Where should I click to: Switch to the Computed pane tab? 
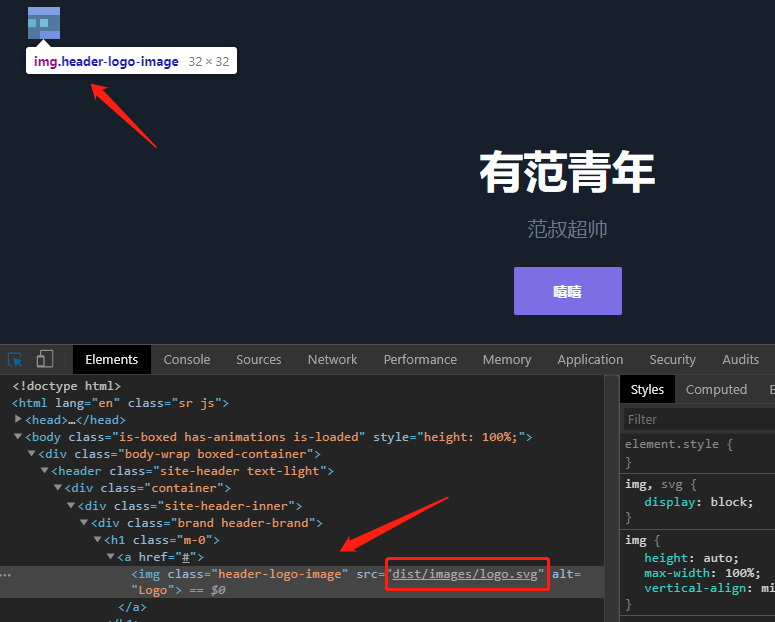click(x=716, y=390)
